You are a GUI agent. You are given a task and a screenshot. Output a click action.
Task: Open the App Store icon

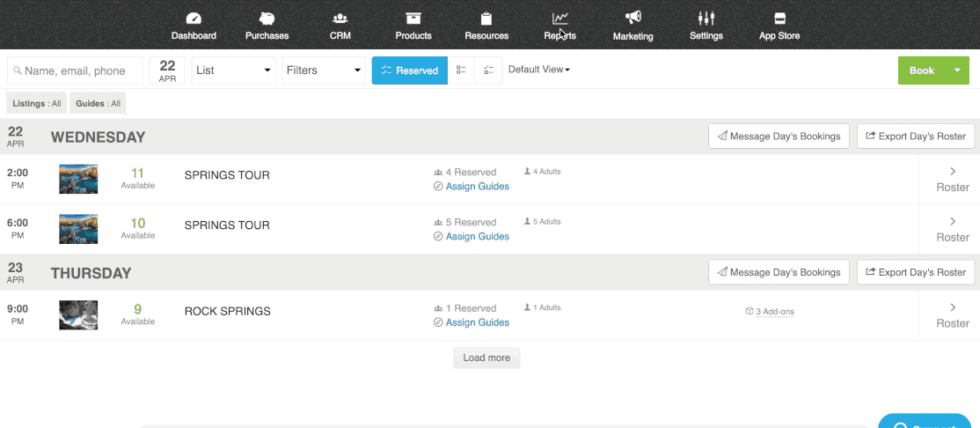(x=779, y=18)
